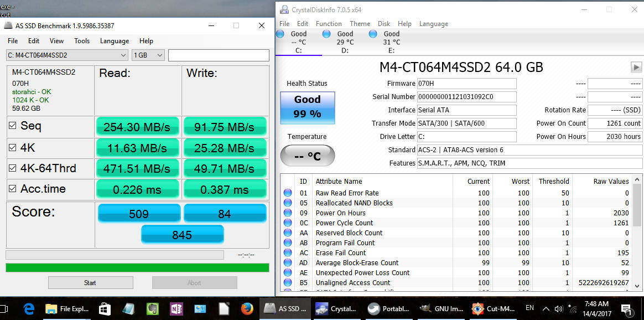Click status orb for Power On Hours
Image resolution: width=644 pixels, height=320 pixels.
click(288, 213)
